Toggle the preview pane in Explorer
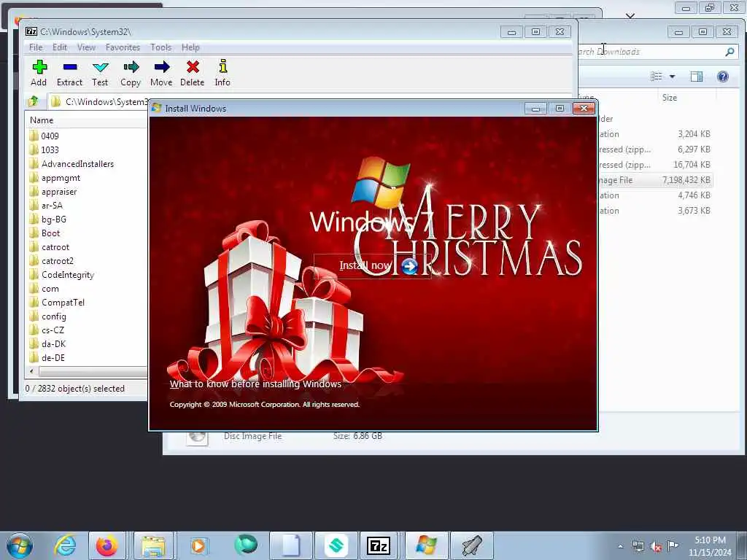This screenshot has width=747, height=560. click(x=697, y=76)
